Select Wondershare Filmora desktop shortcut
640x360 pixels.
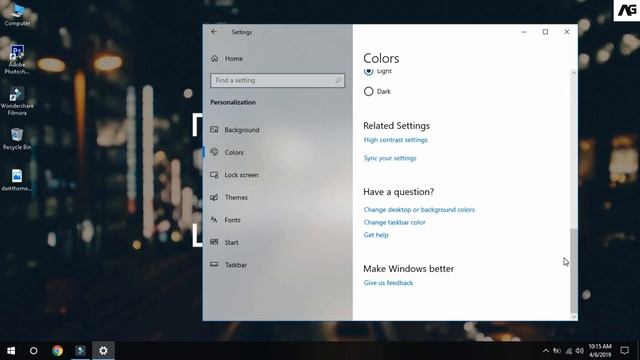[17, 101]
